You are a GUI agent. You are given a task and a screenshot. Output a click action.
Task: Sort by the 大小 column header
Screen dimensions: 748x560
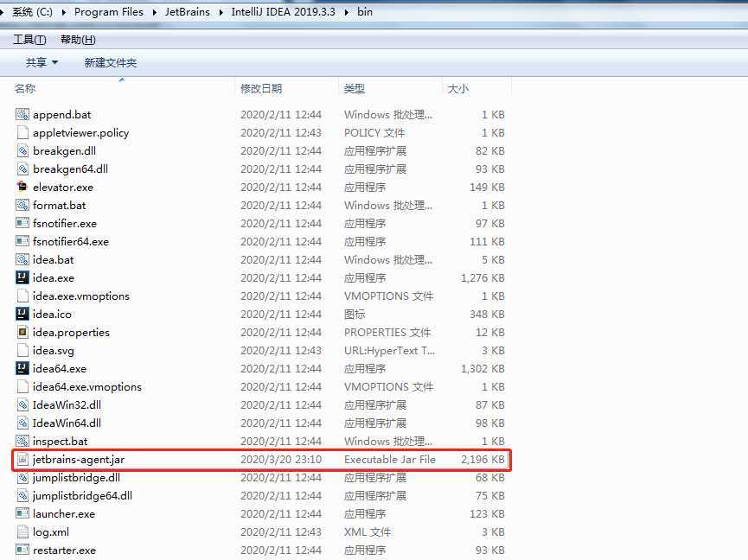coord(458,89)
